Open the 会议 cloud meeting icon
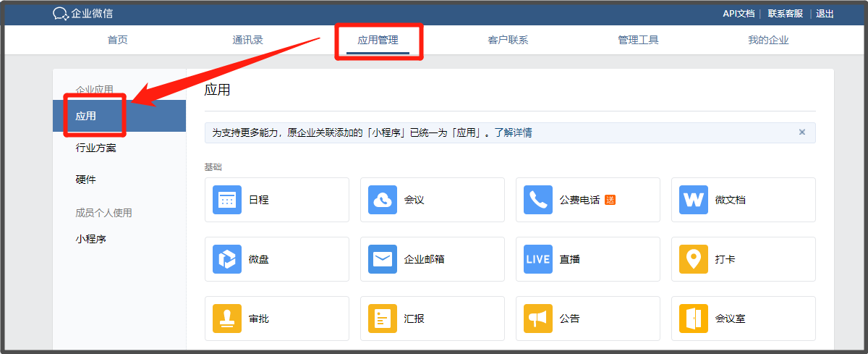Image resolution: width=868 pixels, height=354 pixels. point(383,200)
